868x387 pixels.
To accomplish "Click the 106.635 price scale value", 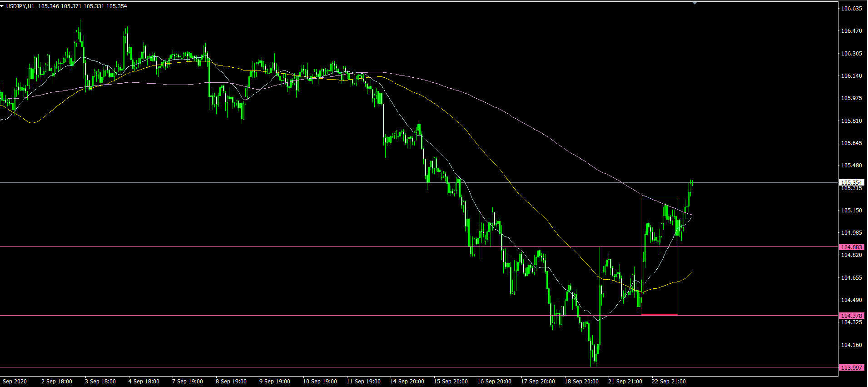I will 851,9.
